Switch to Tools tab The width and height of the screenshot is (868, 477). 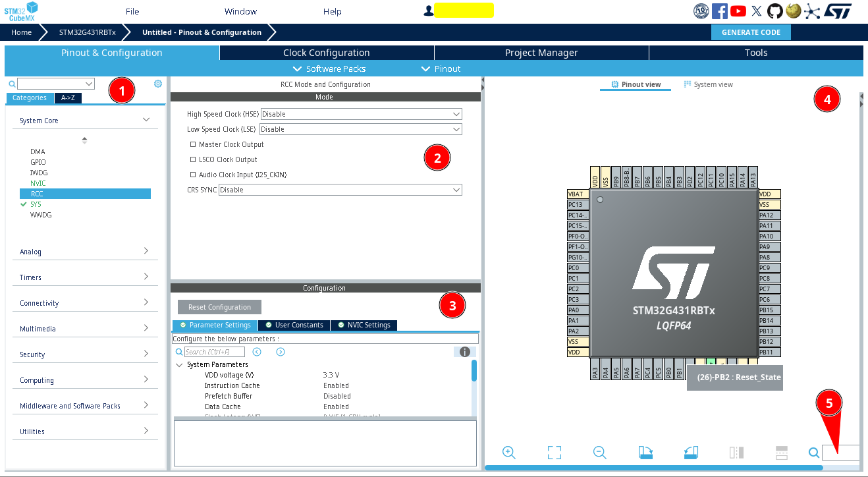pos(756,53)
